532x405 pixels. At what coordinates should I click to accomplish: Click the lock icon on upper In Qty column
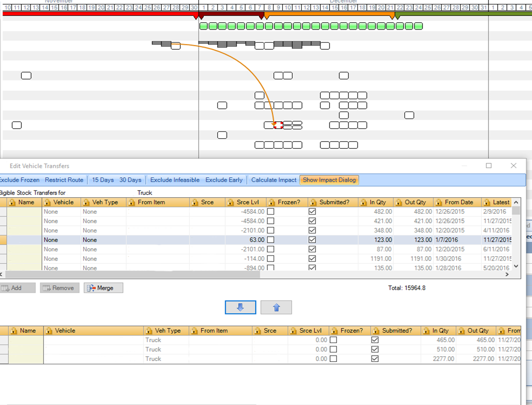[x=364, y=202]
